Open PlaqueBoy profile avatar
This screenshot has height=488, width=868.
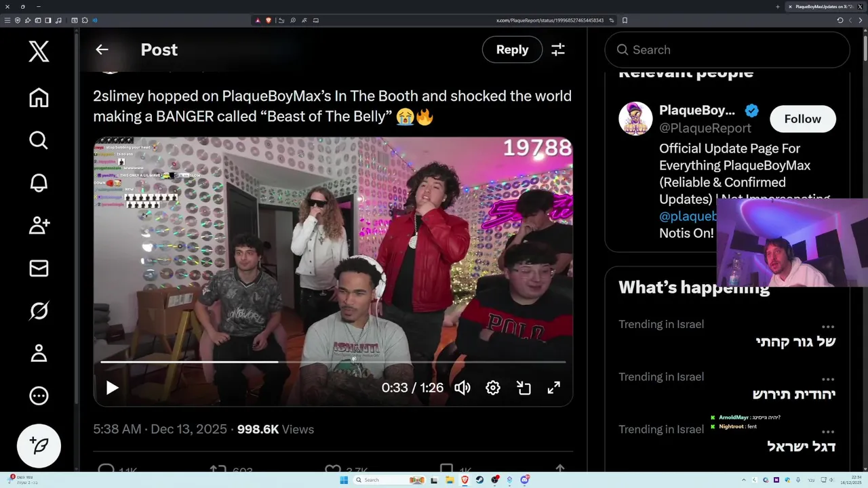click(635, 119)
